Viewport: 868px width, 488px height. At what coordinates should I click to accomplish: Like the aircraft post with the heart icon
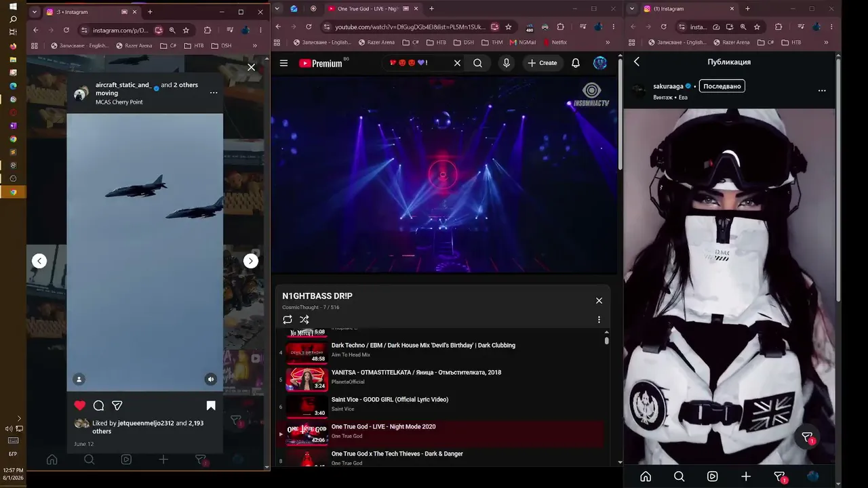(80, 405)
